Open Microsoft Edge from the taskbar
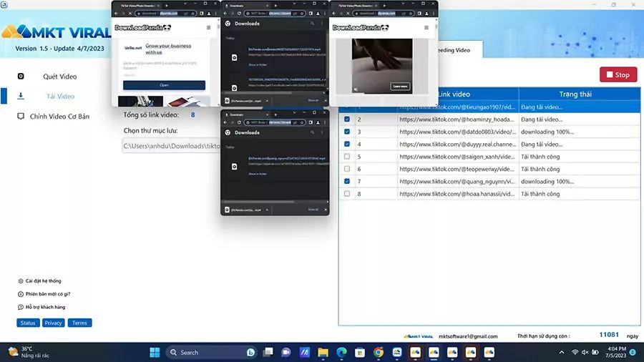This screenshot has height=362, width=644. pyautogui.click(x=341, y=352)
